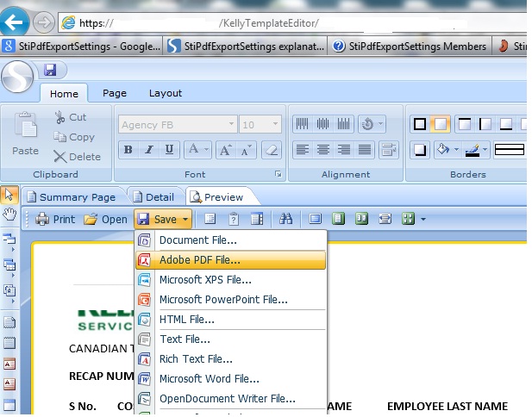
Task: Open the font size 10 dropdown
Action: point(276,124)
